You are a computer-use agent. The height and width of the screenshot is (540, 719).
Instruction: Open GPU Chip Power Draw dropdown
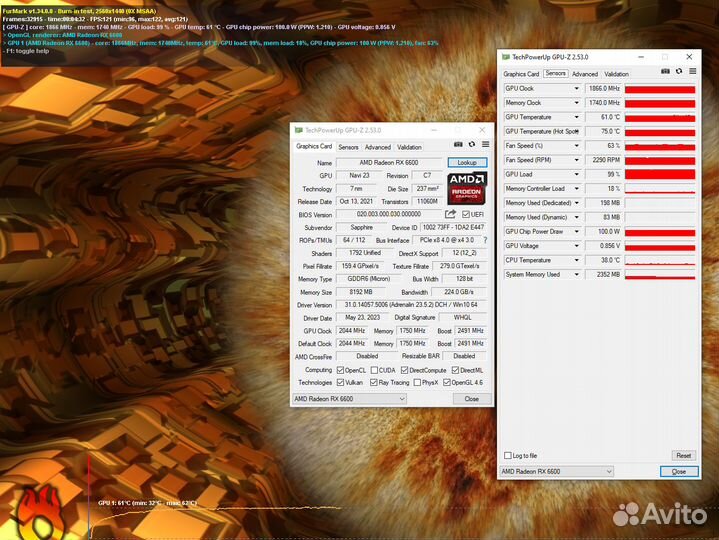coord(576,231)
